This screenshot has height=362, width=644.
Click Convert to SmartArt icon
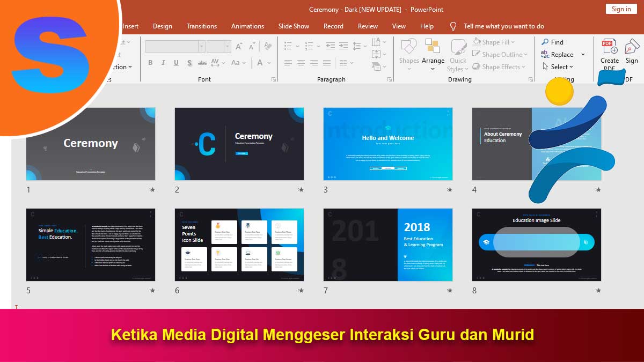(x=376, y=67)
